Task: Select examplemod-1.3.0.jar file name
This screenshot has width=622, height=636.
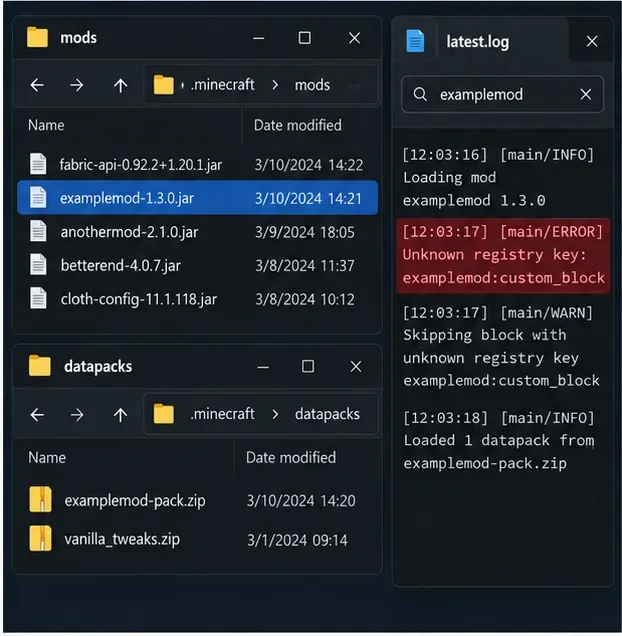Action: pos(127,198)
